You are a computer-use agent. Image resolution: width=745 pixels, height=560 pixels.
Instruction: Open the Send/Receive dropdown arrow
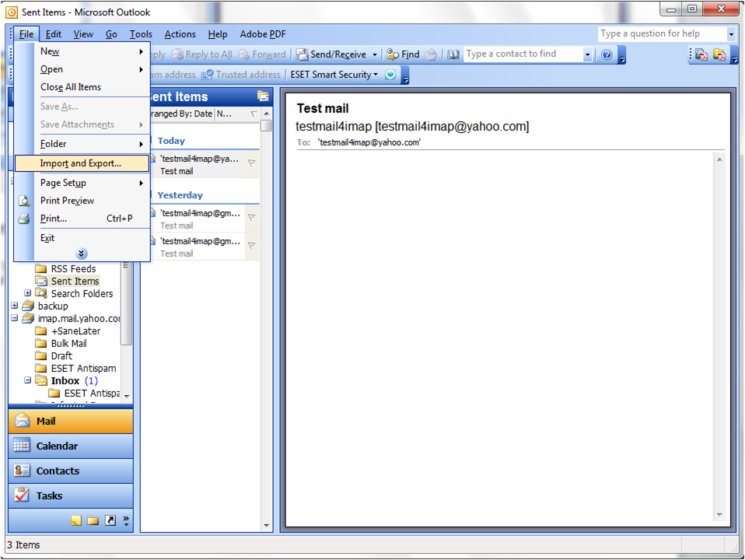pyautogui.click(x=374, y=55)
